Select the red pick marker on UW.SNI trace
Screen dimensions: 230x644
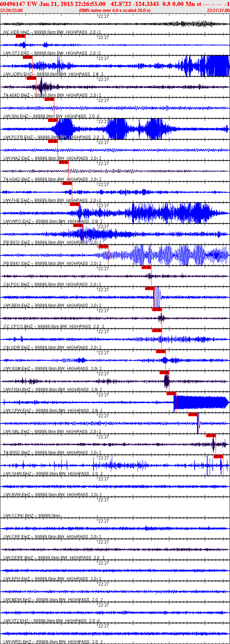tap(49, 99)
